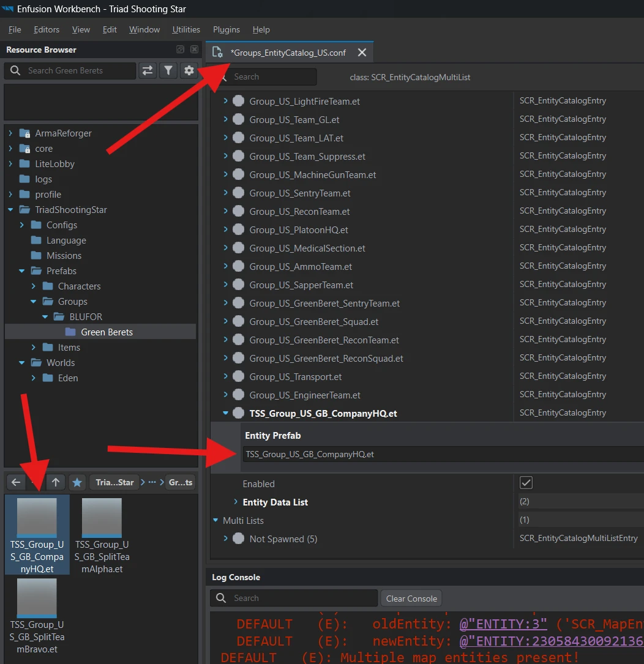This screenshot has height=664, width=644.
Task: Select TSS_Group_US_GB_SplitTeamBravo.et thumbnail
Action: (x=37, y=616)
